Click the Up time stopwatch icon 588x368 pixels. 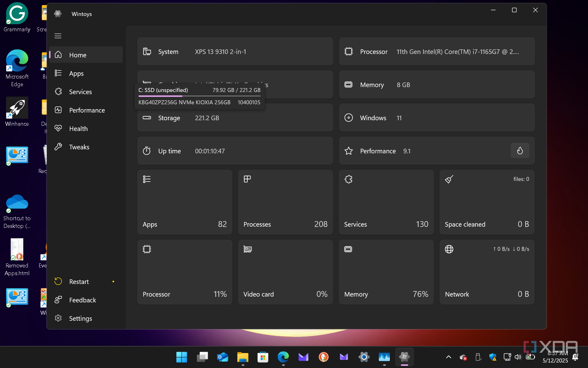[x=147, y=151]
